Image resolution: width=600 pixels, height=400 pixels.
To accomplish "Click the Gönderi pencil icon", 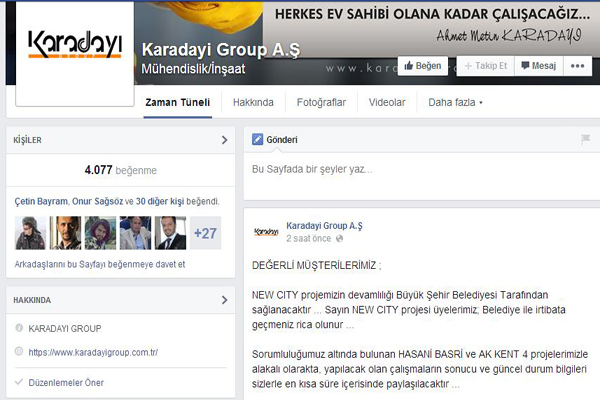I will point(258,139).
